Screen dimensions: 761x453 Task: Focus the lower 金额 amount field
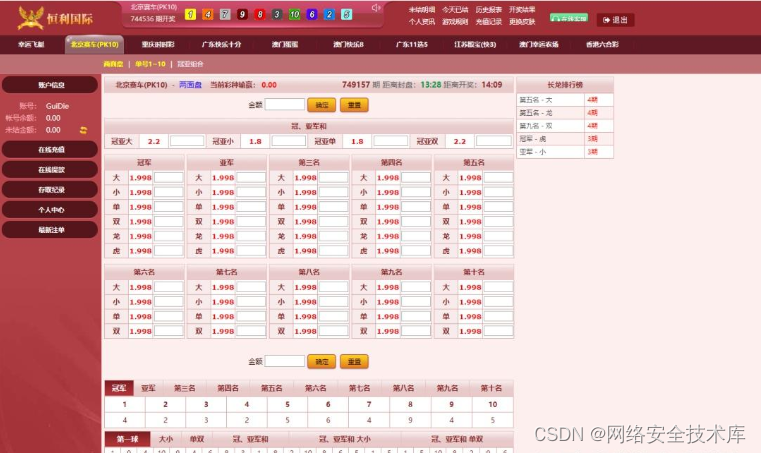click(x=285, y=361)
